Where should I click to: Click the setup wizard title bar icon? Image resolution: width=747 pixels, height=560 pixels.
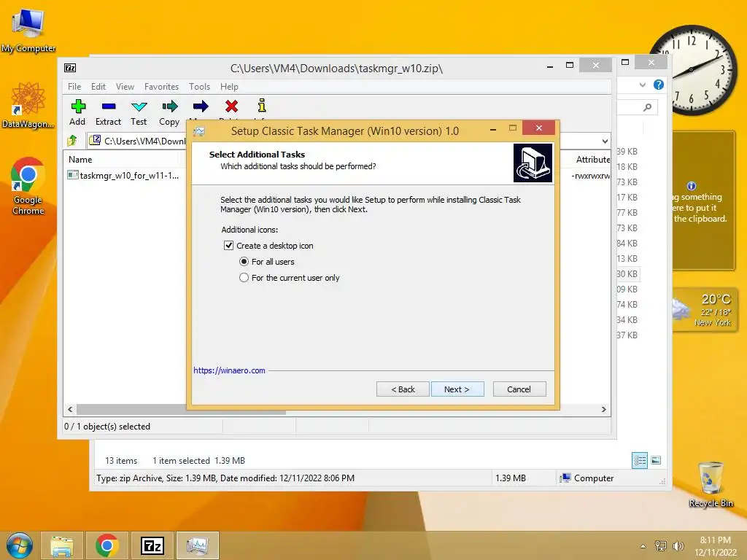199,131
